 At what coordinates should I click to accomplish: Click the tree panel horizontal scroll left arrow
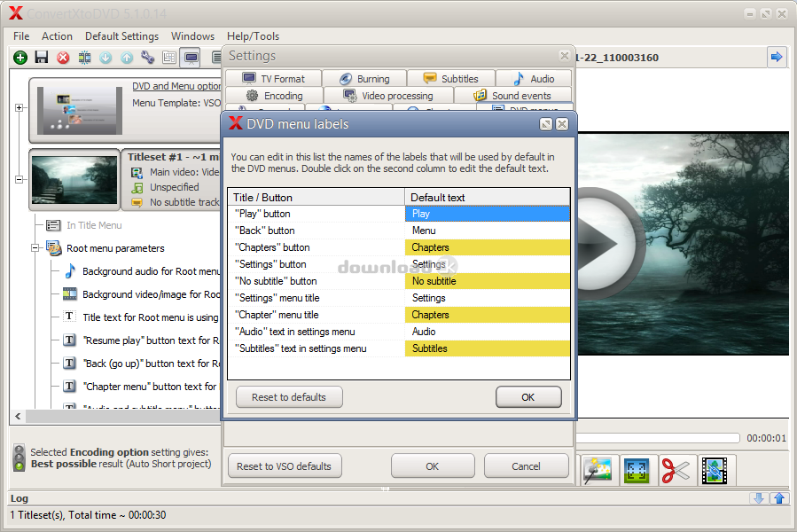tap(18, 417)
